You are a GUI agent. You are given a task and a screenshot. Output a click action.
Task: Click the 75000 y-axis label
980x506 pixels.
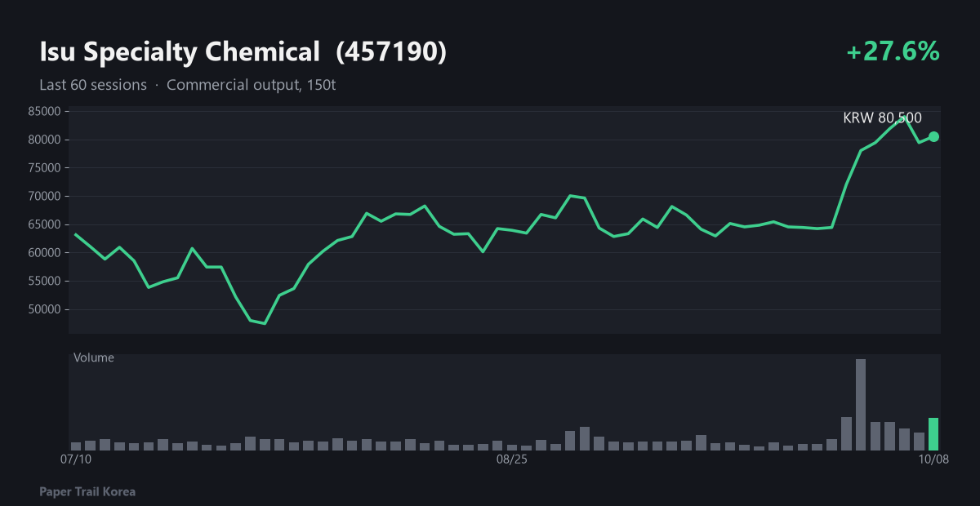[45, 168]
